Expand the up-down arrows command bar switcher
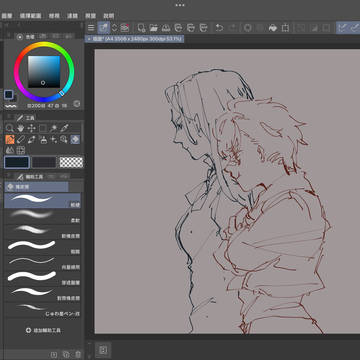Screen dimensions: 360x360 (114, 28)
